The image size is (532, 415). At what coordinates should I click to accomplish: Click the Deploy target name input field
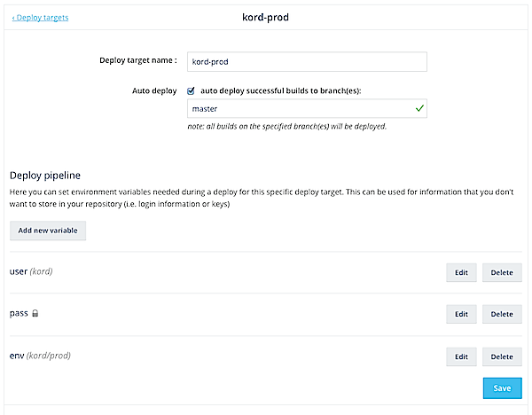[307, 61]
